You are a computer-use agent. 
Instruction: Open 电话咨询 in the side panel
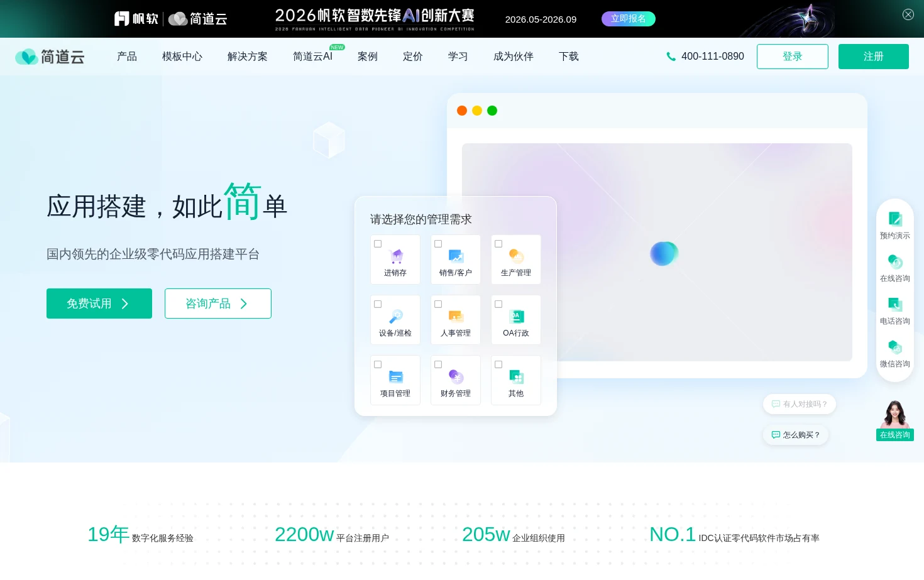895,311
